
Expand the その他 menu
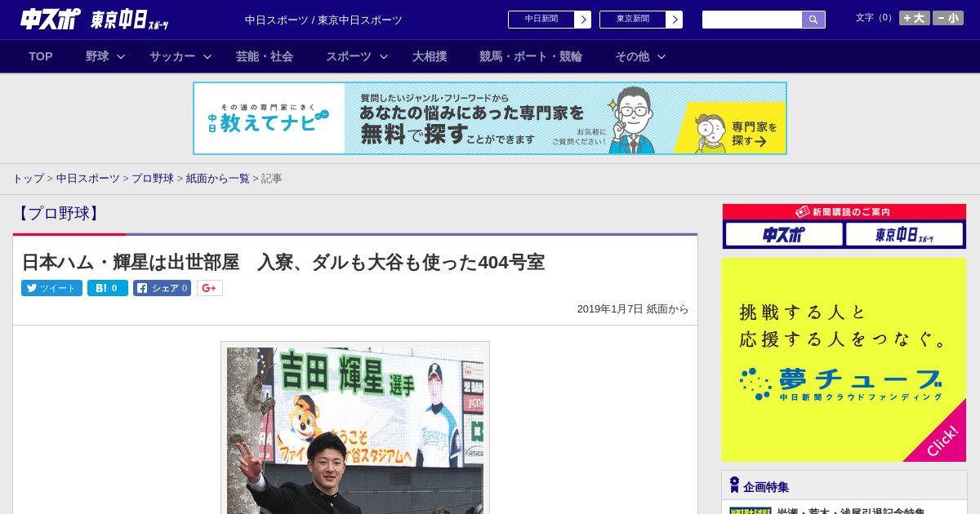[x=640, y=56]
